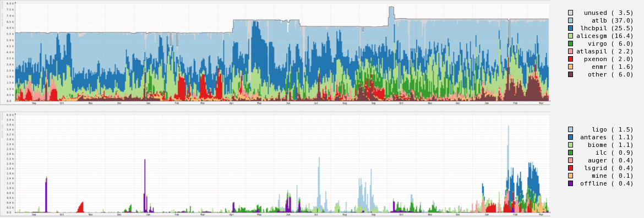Click the light blue 'ligo' legend swatch
Image resolution: width=644 pixels, height=218 pixels.
coord(570,129)
